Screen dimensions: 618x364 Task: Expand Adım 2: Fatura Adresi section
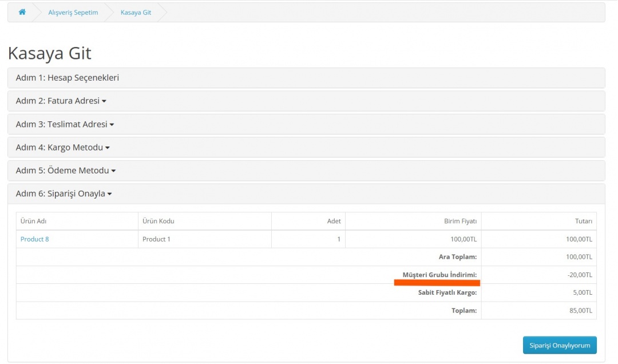pyautogui.click(x=61, y=101)
